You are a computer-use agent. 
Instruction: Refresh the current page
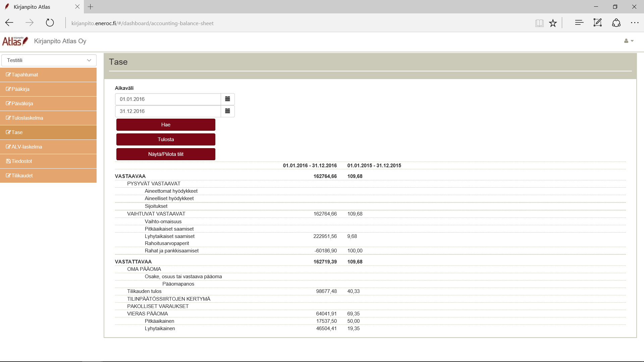click(50, 23)
